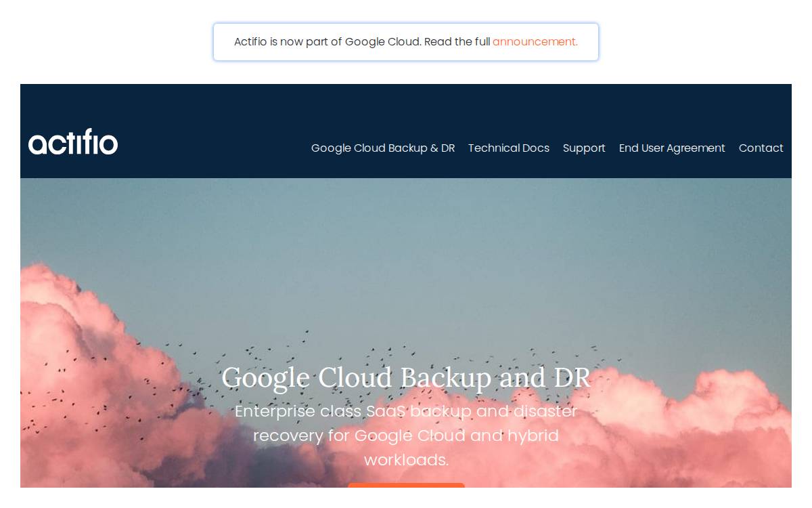This screenshot has width=812, height=508.
Task: Go to Technical Docs page
Action: click(509, 148)
